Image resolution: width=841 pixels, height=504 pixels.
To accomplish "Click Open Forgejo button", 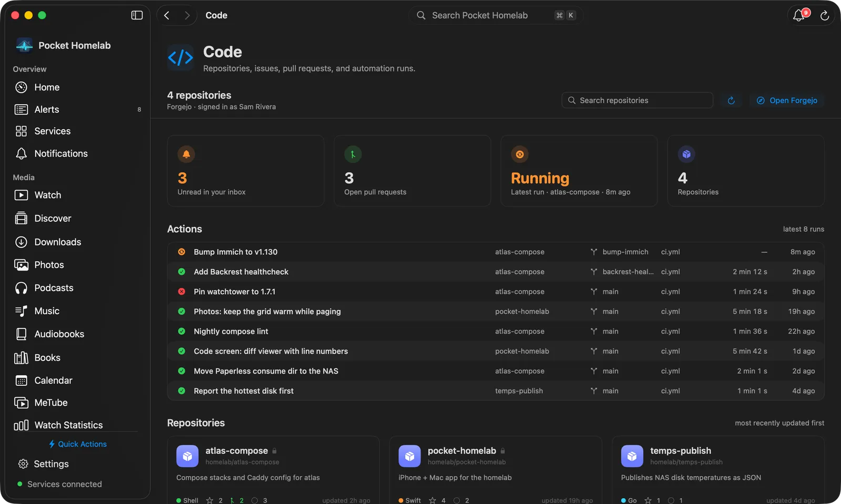I will 787,100.
